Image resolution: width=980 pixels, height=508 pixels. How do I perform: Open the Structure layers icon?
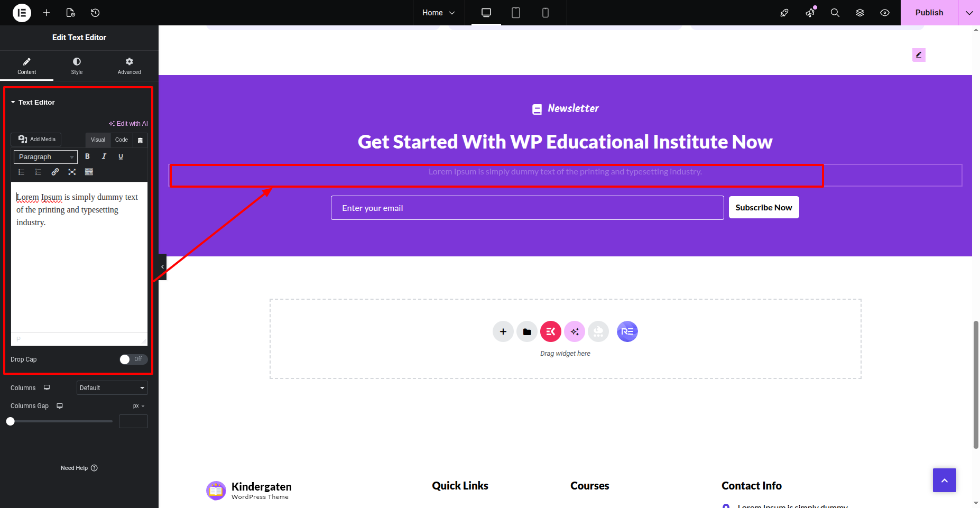(x=860, y=13)
